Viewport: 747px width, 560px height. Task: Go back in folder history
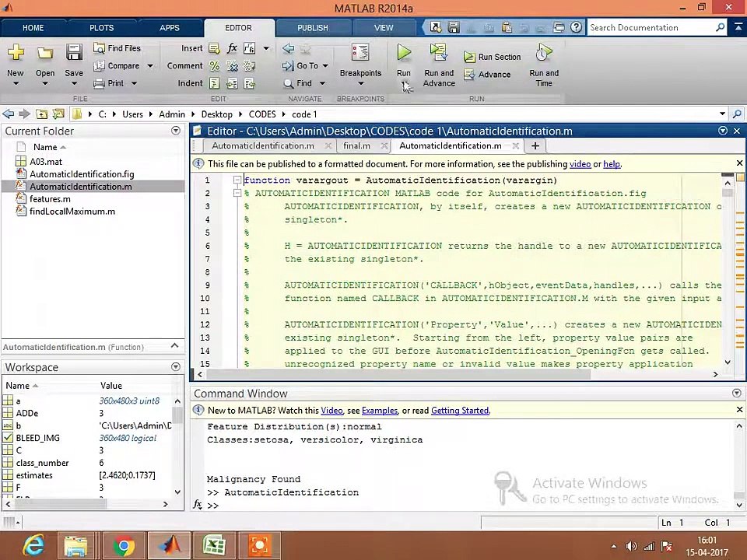pos(8,114)
